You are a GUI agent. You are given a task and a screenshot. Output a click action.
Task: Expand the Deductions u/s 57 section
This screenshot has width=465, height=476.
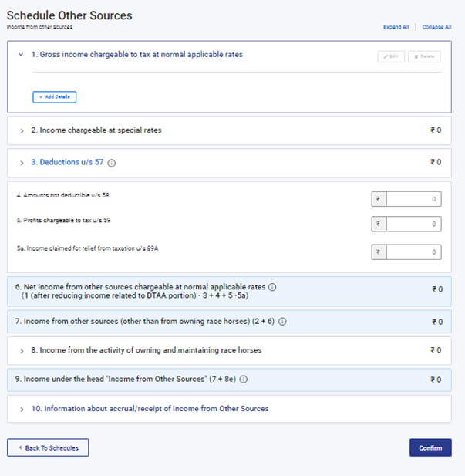[x=22, y=163]
